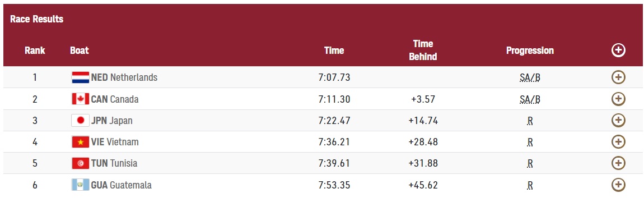This screenshot has height=202, width=644.
Task: Expand all rows with header plus icon
Action: (618, 50)
